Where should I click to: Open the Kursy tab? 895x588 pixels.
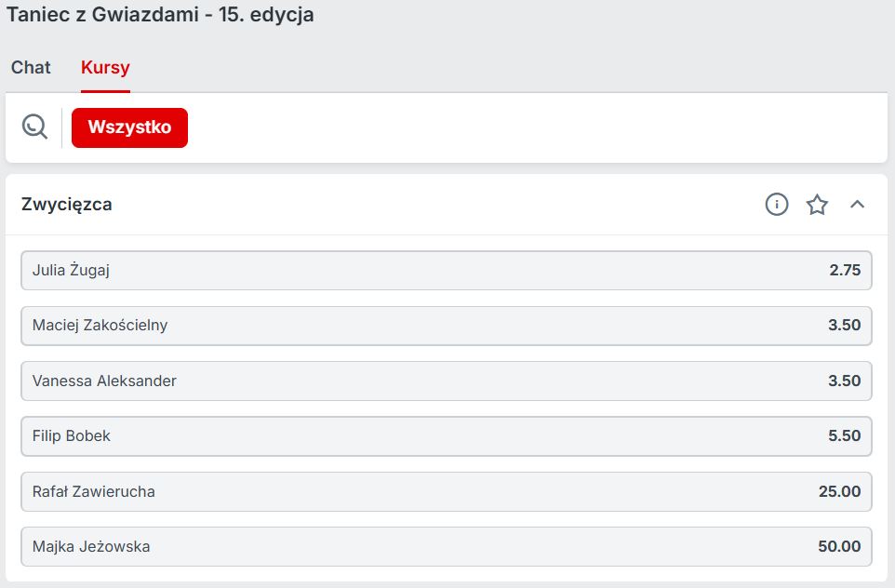pyautogui.click(x=105, y=67)
